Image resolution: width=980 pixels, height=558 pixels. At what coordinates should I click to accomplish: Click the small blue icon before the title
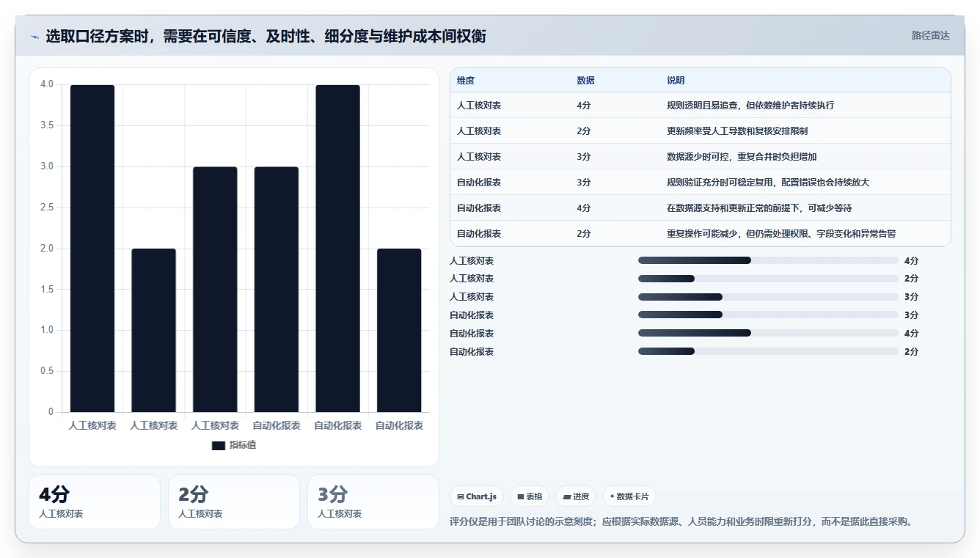click(x=34, y=37)
